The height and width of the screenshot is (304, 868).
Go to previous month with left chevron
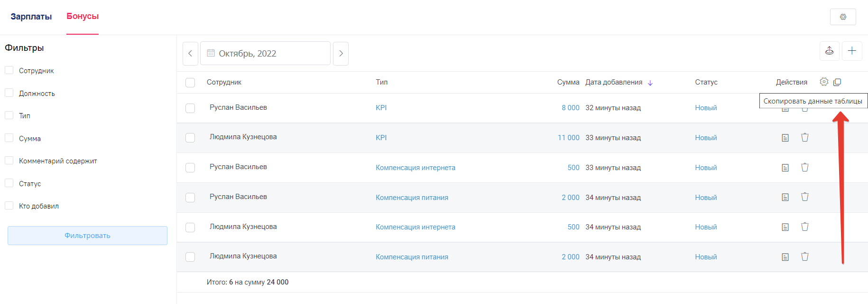190,54
